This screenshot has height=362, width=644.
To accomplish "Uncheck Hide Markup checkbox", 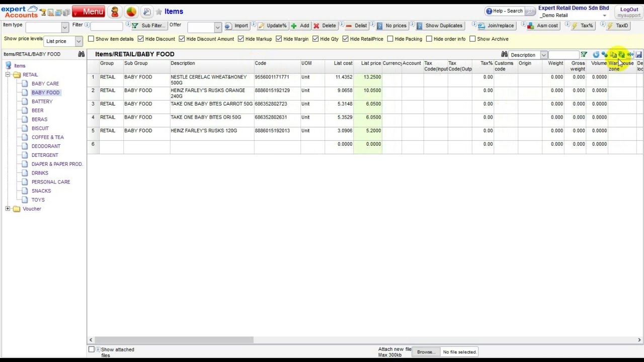I will 241,39.
